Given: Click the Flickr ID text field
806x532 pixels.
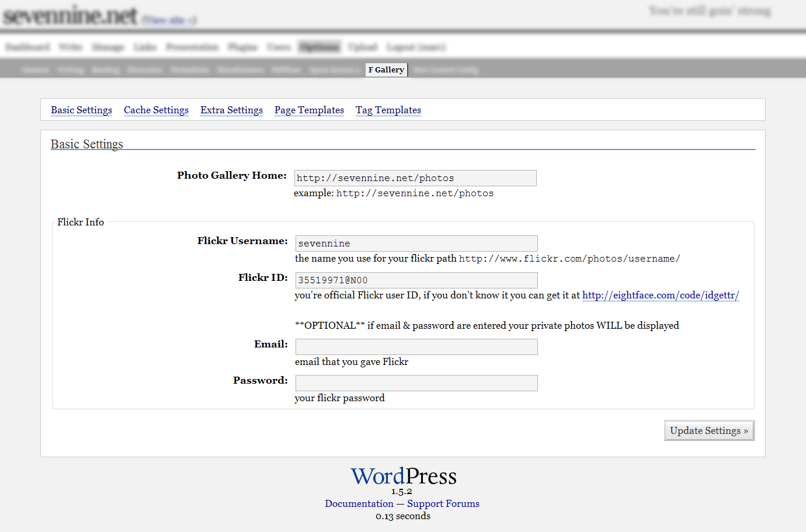Looking at the screenshot, I should (416, 280).
